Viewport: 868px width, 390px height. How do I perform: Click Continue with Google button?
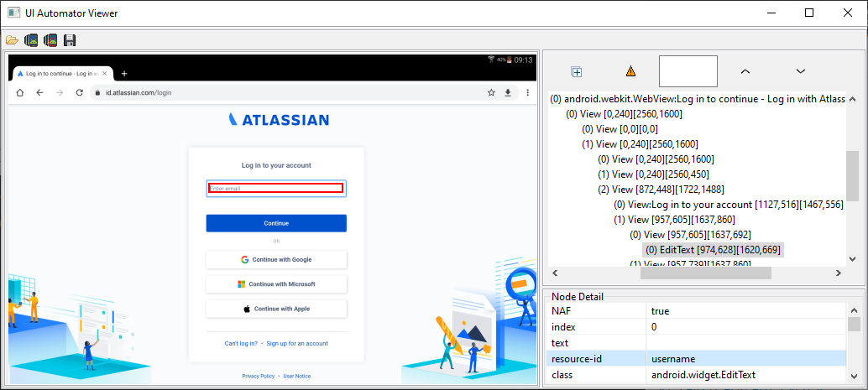(x=276, y=259)
